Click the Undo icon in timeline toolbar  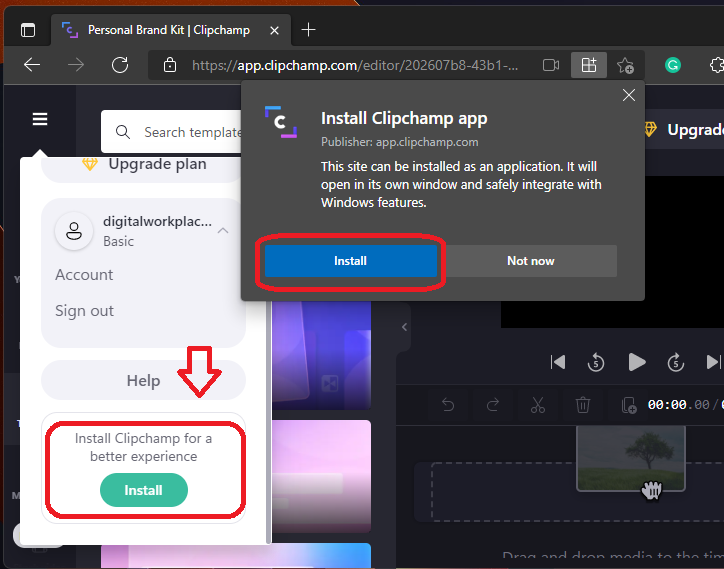[x=448, y=405]
